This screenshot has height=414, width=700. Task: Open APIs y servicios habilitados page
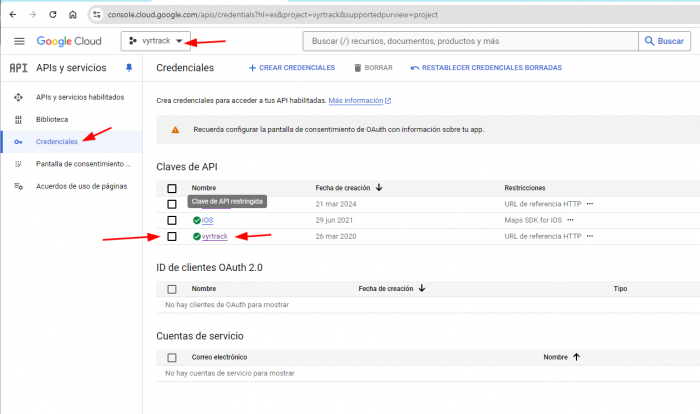(80, 97)
